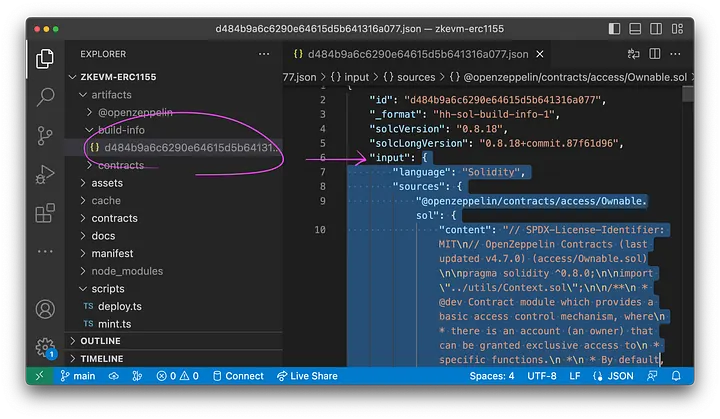The width and height of the screenshot is (720, 419).
Task: Open the Extensions view
Action: pyautogui.click(x=45, y=212)
